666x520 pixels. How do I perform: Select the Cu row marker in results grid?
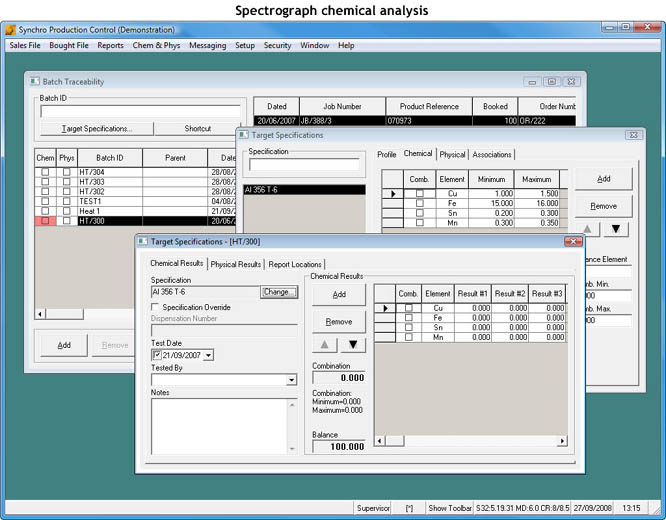[385, 308]
